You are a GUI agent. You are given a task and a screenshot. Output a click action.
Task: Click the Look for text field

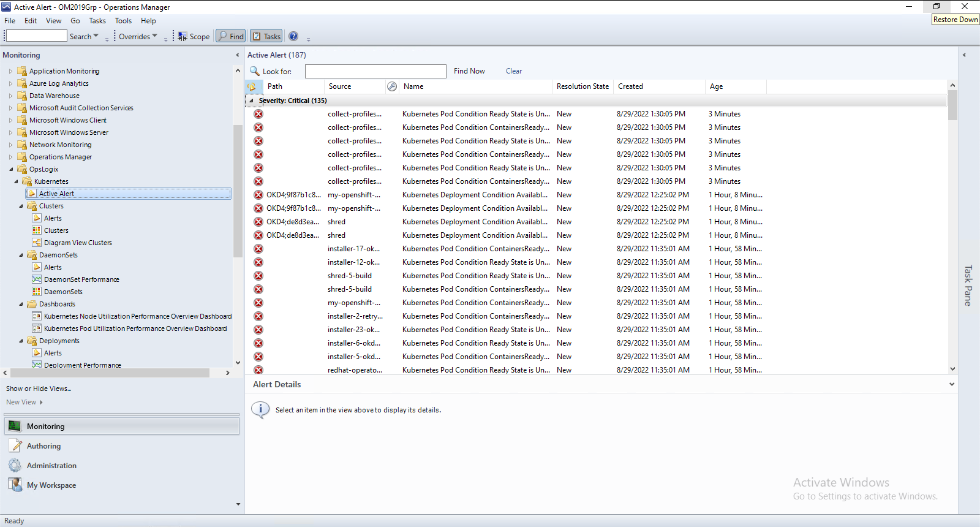[x=375, y=71]
